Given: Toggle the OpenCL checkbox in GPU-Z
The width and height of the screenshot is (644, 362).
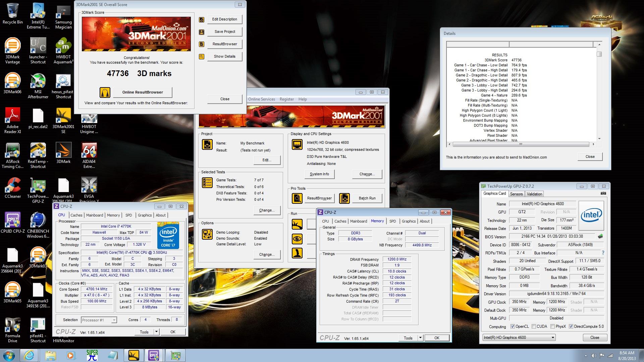Looking at the screenshot, I should pos(513,326).
